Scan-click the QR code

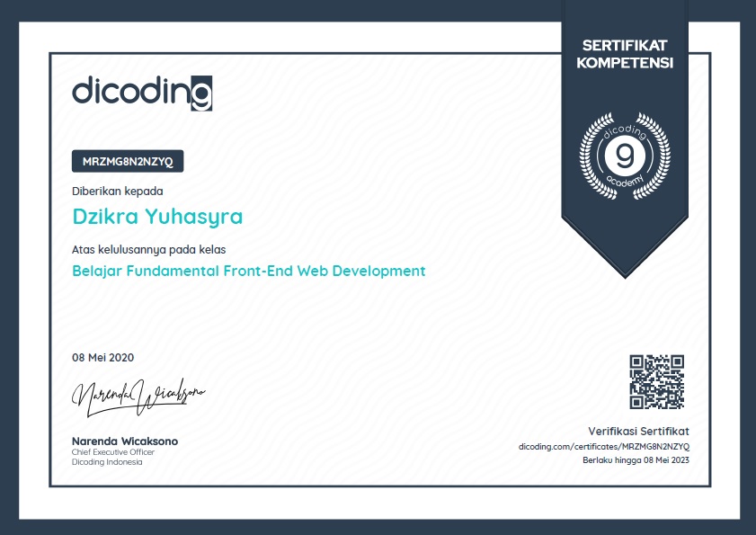656,382
